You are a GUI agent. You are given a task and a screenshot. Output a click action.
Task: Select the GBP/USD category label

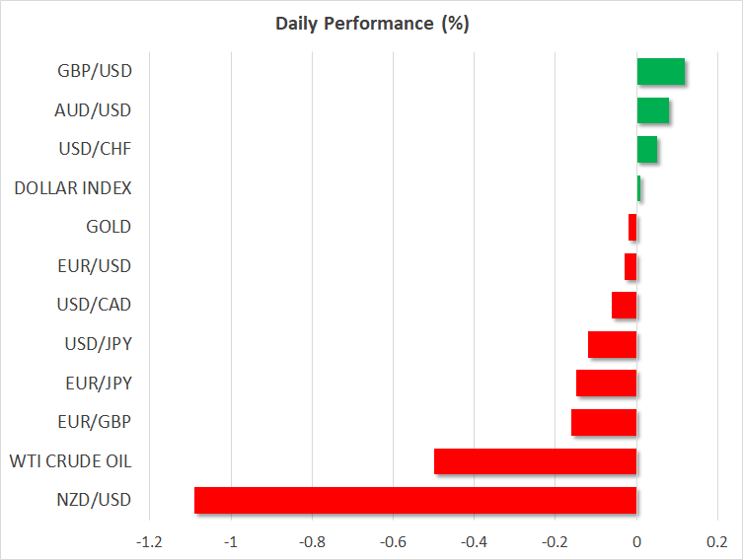coord(96,71)
